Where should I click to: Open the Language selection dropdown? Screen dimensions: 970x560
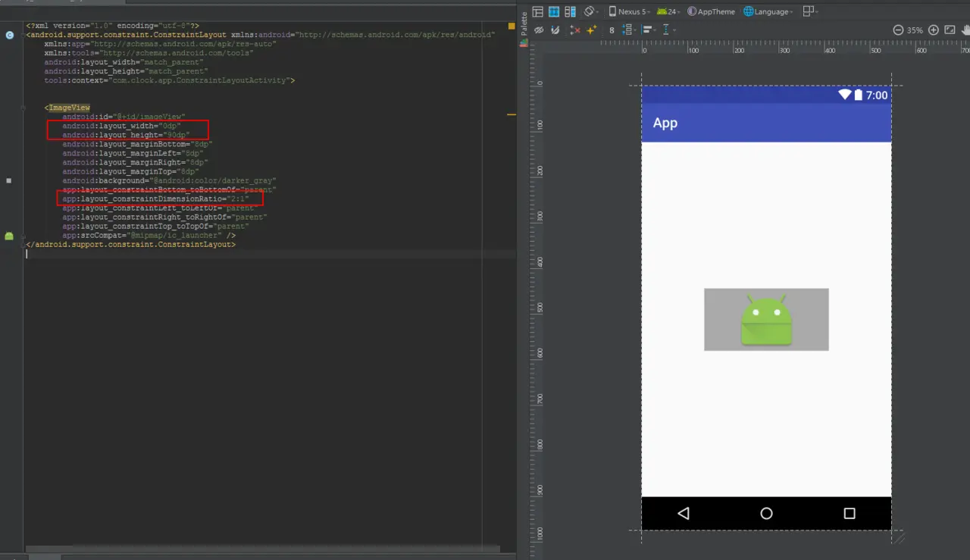(768, 11)
